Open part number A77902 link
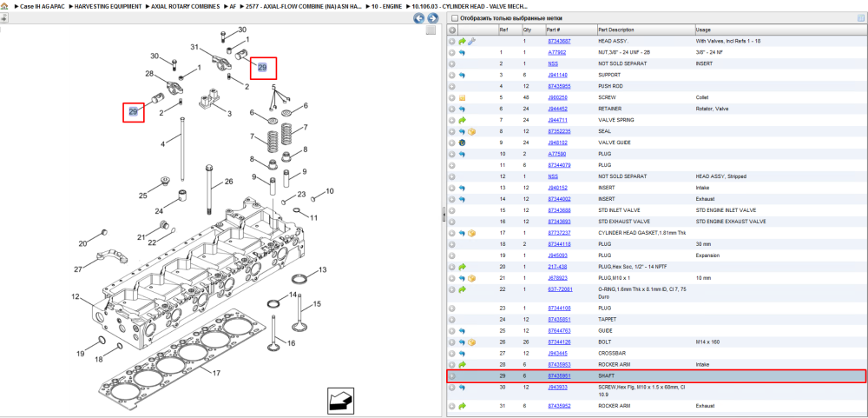The width and height of the screenshot is (868, 418). point(557,53)
